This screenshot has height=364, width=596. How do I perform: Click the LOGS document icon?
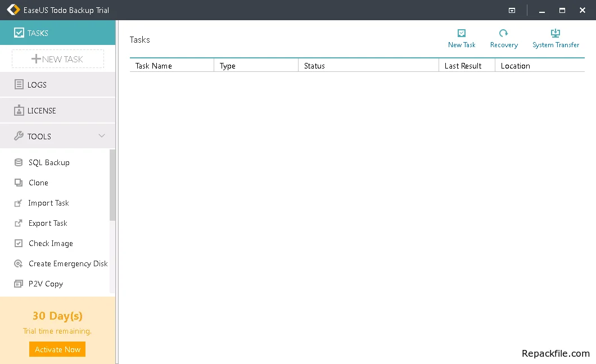click(19, 84)
